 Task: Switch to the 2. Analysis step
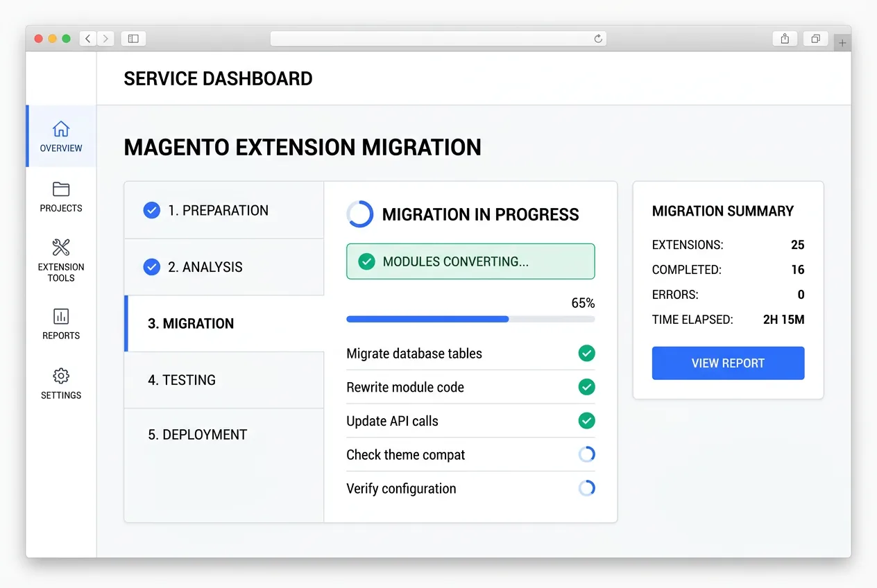point(223,267)
